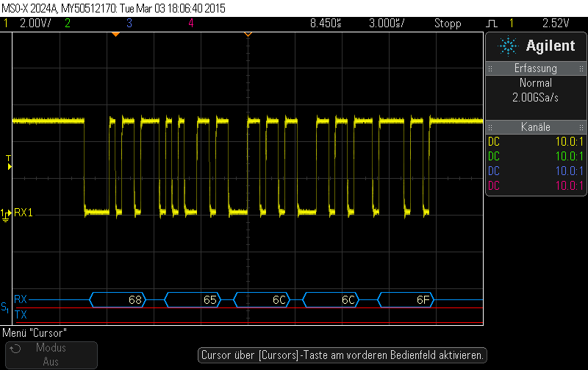Click the 8.450 time delay readout

coord(326,24)
